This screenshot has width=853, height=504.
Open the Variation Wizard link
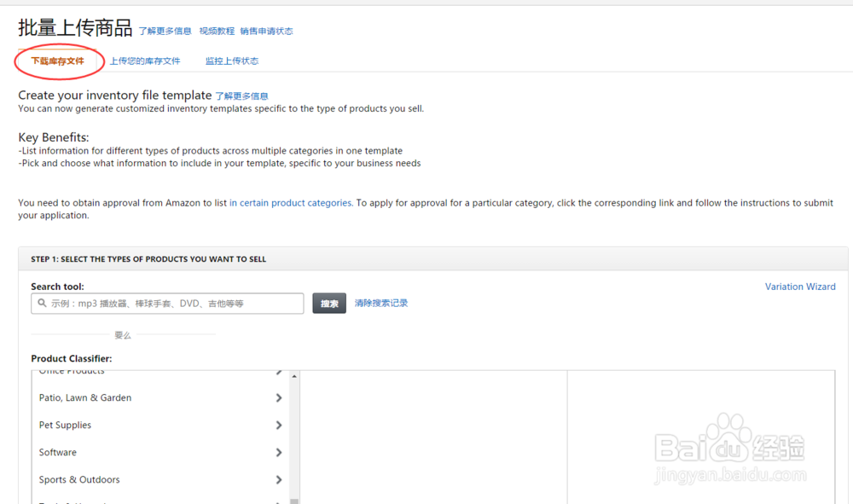(800, 287)
